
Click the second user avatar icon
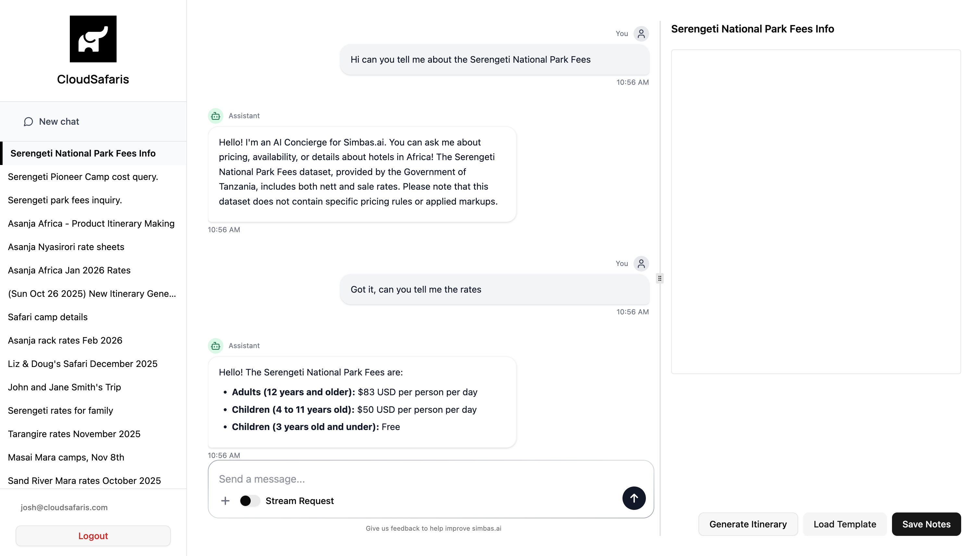click(x=641, y=263)
